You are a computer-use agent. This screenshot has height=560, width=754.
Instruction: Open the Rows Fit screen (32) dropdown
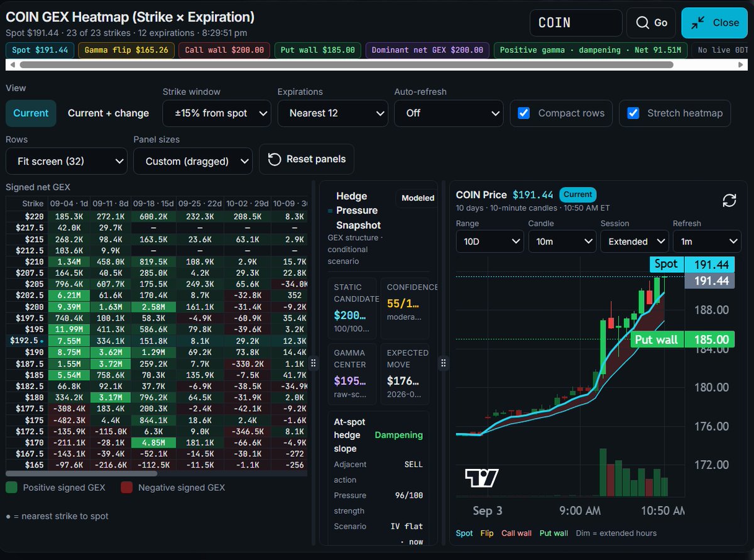(x=67, y=161)
